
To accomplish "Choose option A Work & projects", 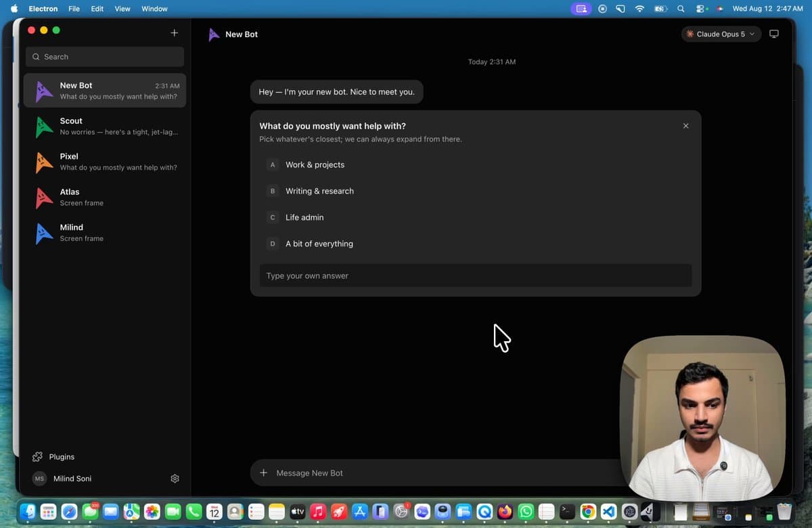I will [476, 164].
